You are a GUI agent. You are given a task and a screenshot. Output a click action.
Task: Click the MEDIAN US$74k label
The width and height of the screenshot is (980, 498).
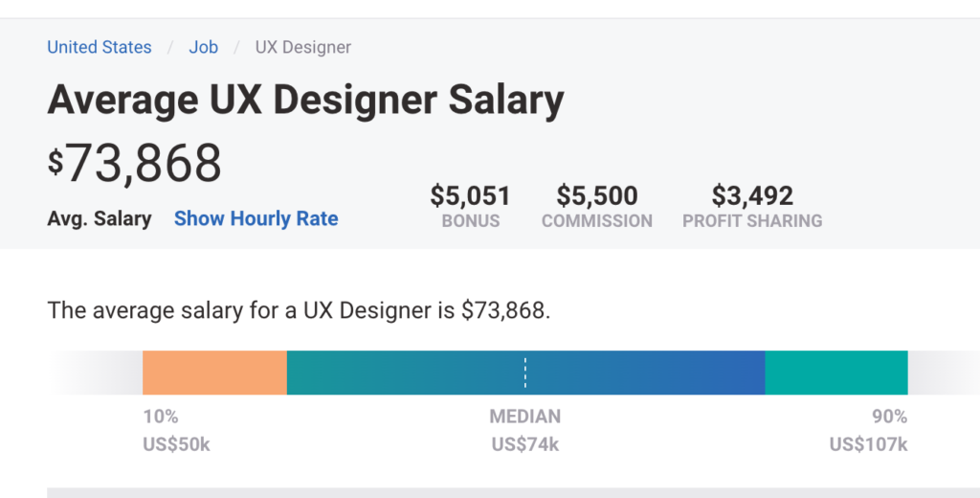524,430
